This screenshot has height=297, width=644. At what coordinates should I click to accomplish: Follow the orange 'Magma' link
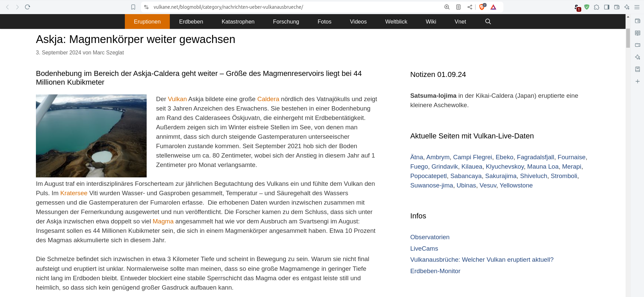[x=163, y=221]
